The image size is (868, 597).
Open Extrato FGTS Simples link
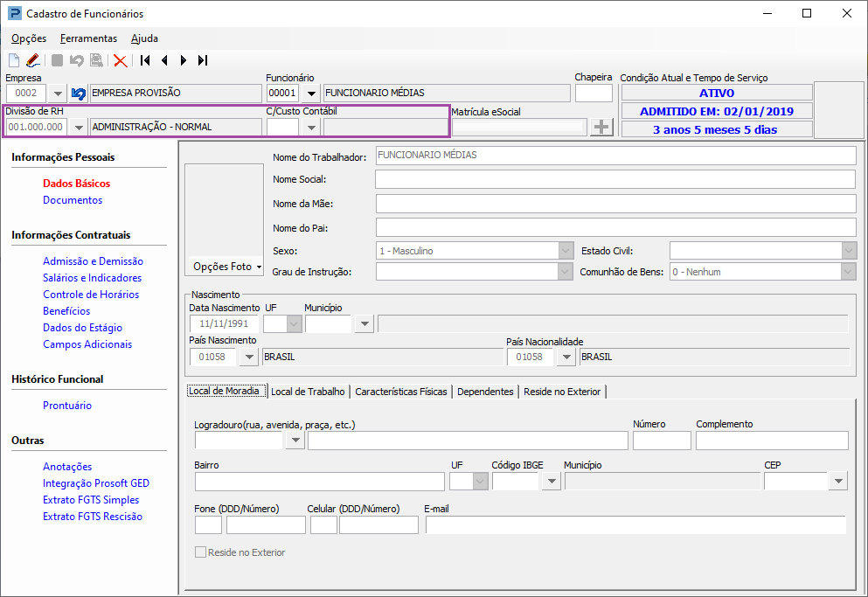(x=91, y=500)
